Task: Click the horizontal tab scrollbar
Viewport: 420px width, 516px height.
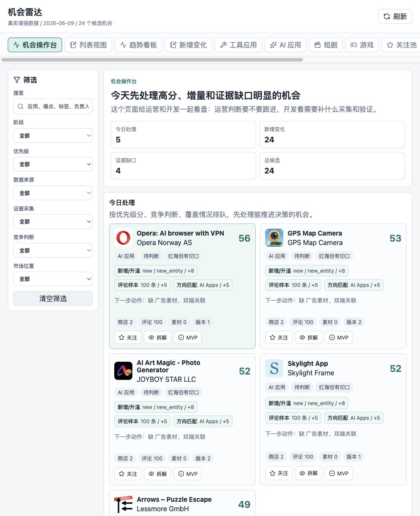Action: coord(152,60)
